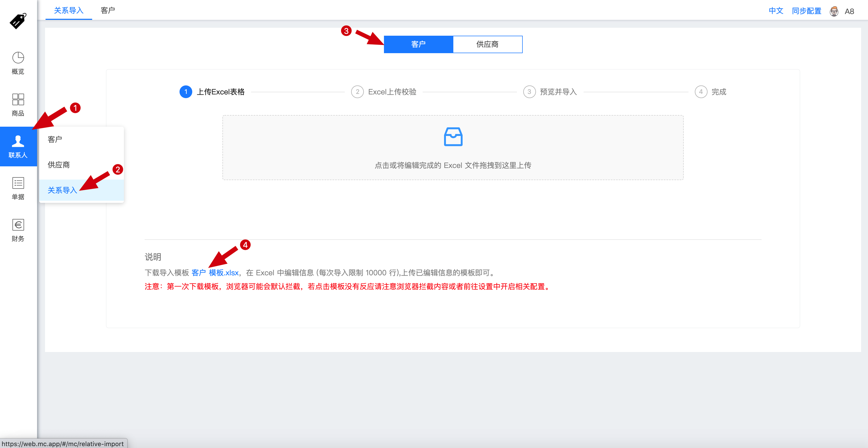868x448 pixels.
Task: Select the 商品 products section
Action: point(18,104)
